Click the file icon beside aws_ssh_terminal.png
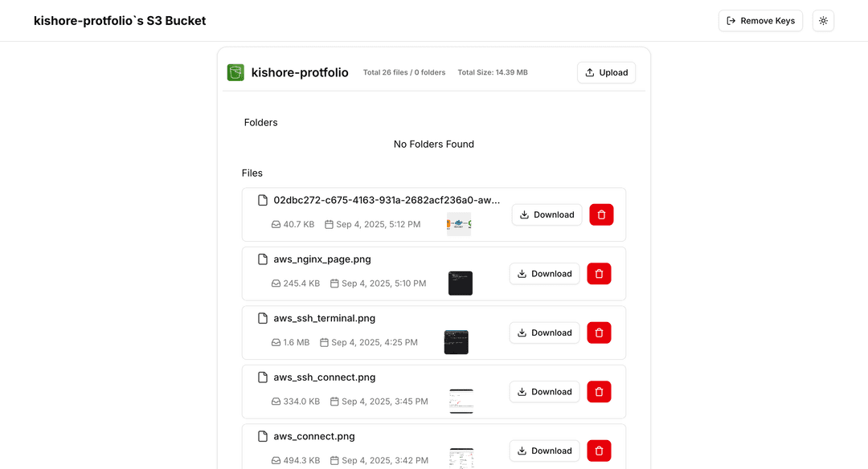 263,318
